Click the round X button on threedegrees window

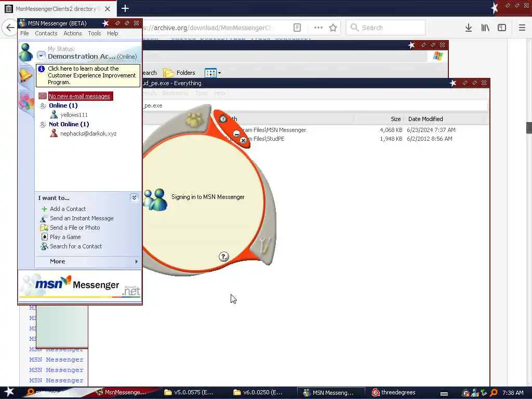[x=243, y=140]
